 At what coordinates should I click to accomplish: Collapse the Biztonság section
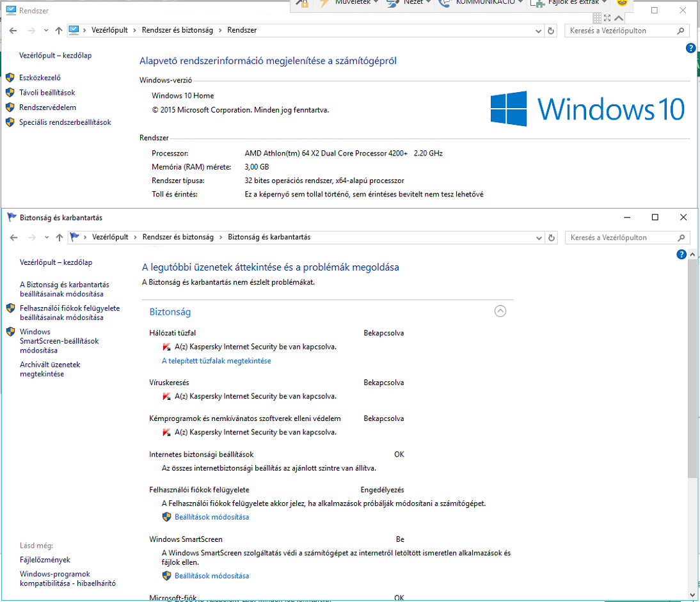point(500,311)
